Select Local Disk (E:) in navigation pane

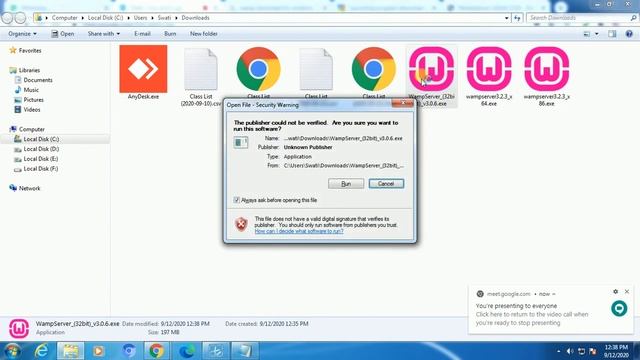(40, 159)
